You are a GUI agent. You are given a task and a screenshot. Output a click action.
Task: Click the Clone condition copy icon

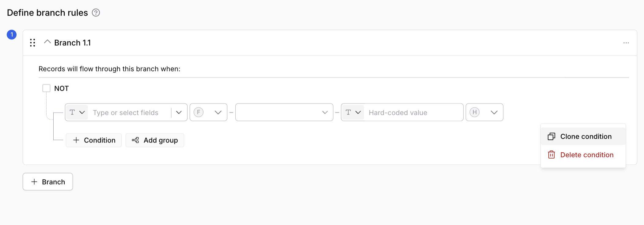tap(551, 136)
